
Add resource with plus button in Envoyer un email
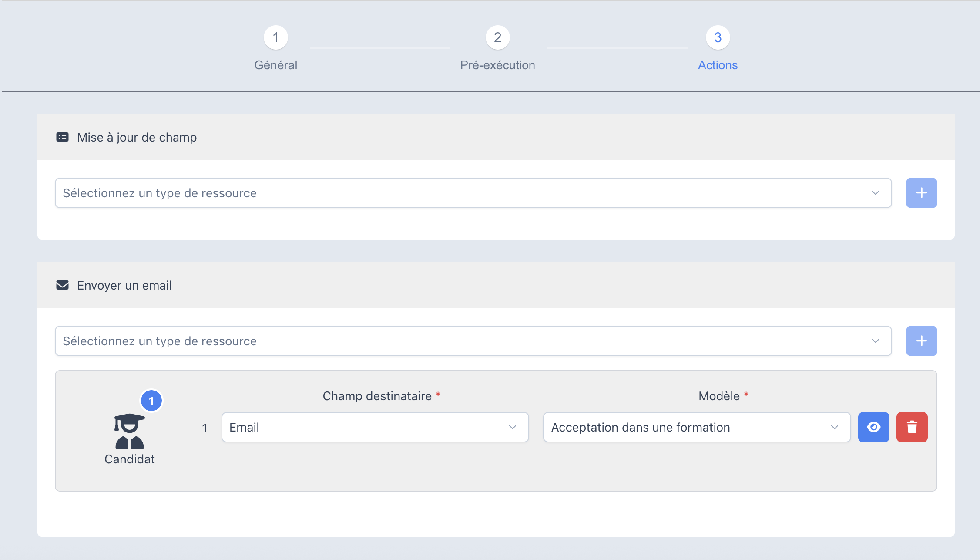click(921, 341)
